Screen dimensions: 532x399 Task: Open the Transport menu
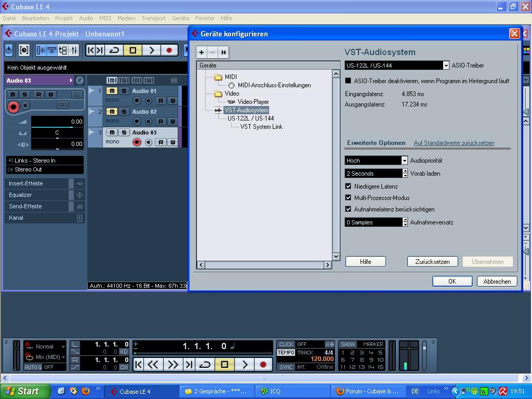click(154, 18)
